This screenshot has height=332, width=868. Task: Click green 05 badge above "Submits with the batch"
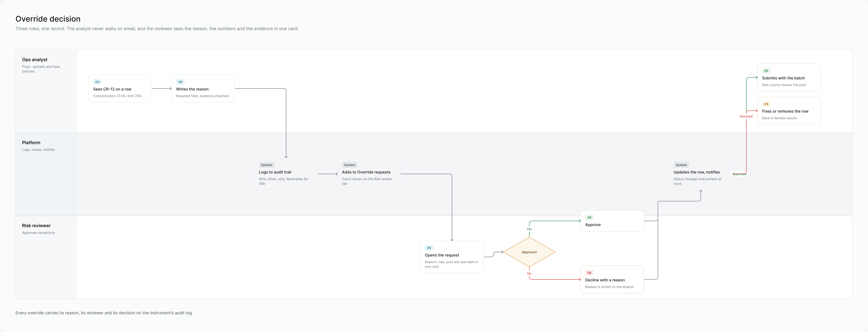766,71
